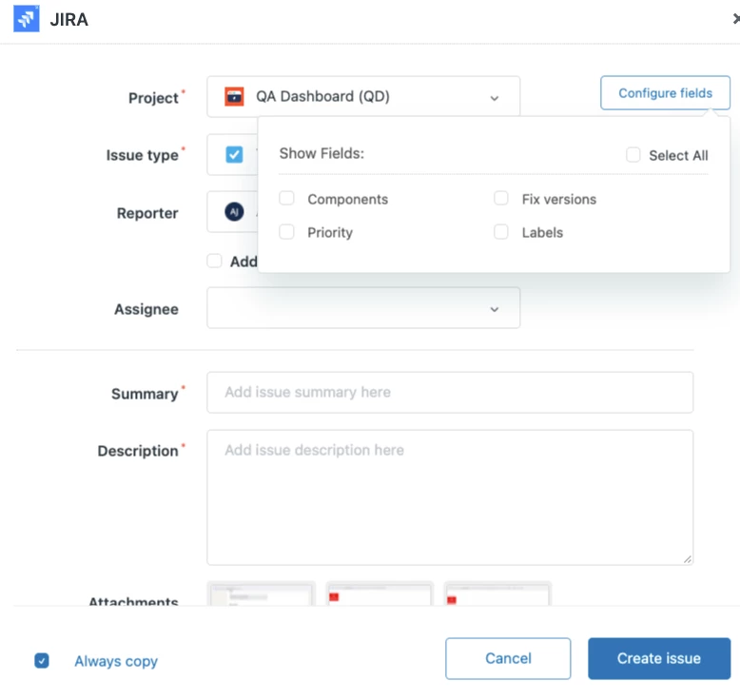Viewport: 740px width, 700px height.
Task: Open the third attachment thumbnail
Action: tap(497, 593)
